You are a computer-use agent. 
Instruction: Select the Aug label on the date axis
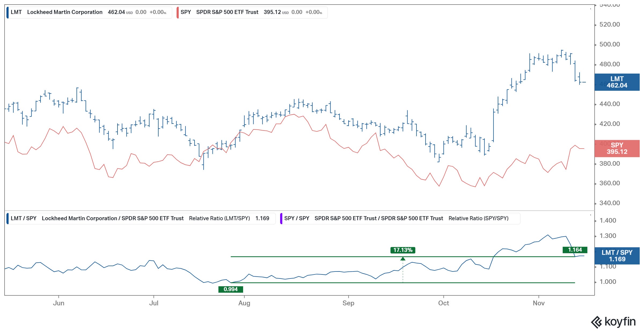click(244, 303)
